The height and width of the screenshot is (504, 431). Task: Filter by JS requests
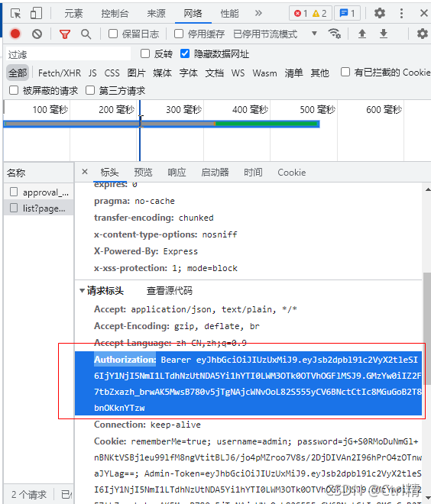pyautogui.click(x=92, y=73)
